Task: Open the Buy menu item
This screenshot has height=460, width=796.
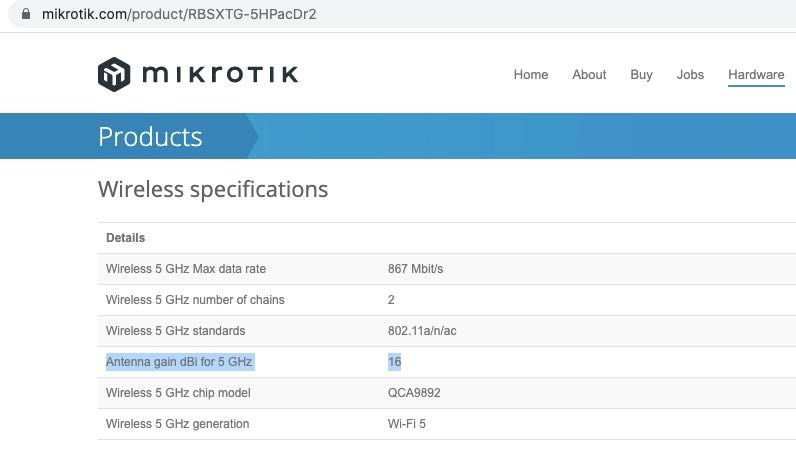Action: click(641, 75)
